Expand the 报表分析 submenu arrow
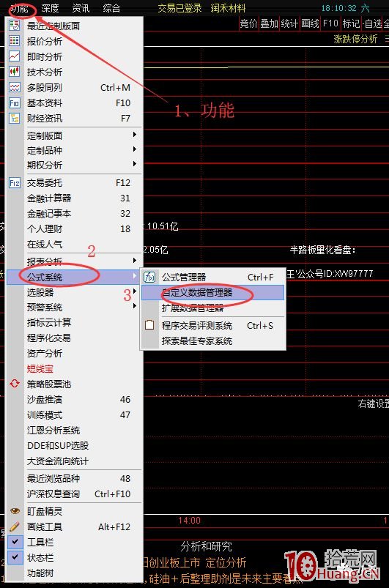 tap(134, 260)
